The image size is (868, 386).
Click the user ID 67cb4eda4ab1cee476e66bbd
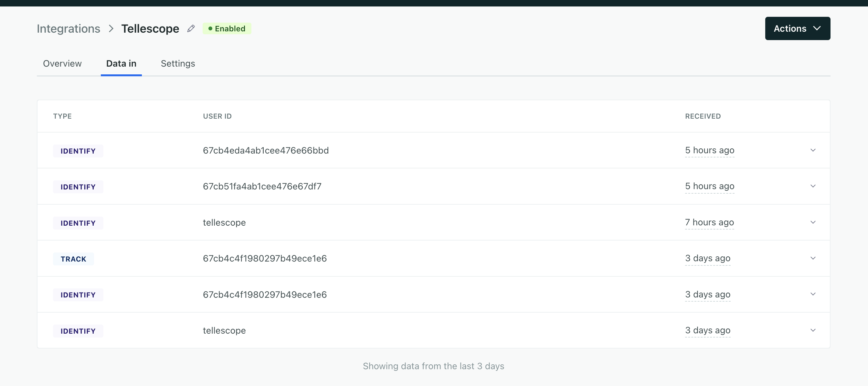(266, 150)
